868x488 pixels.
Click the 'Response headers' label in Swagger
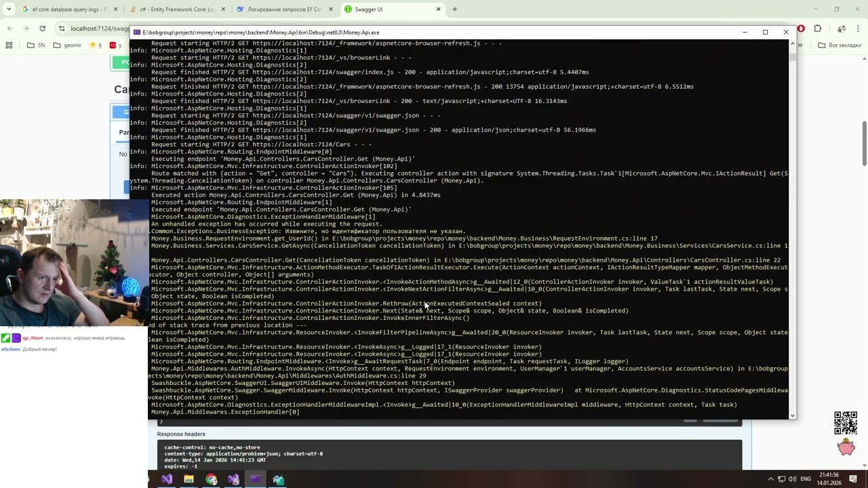point(181,434)
